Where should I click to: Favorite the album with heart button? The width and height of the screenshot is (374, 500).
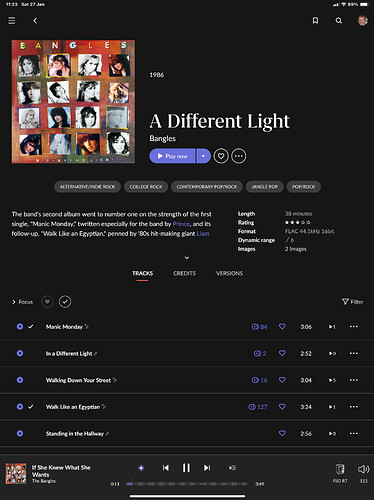point(221,156)
